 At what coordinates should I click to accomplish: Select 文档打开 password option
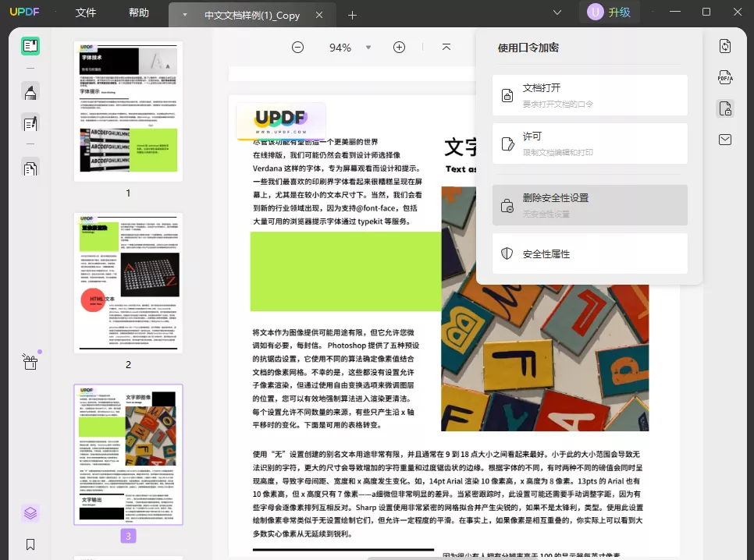coord(590,95)
